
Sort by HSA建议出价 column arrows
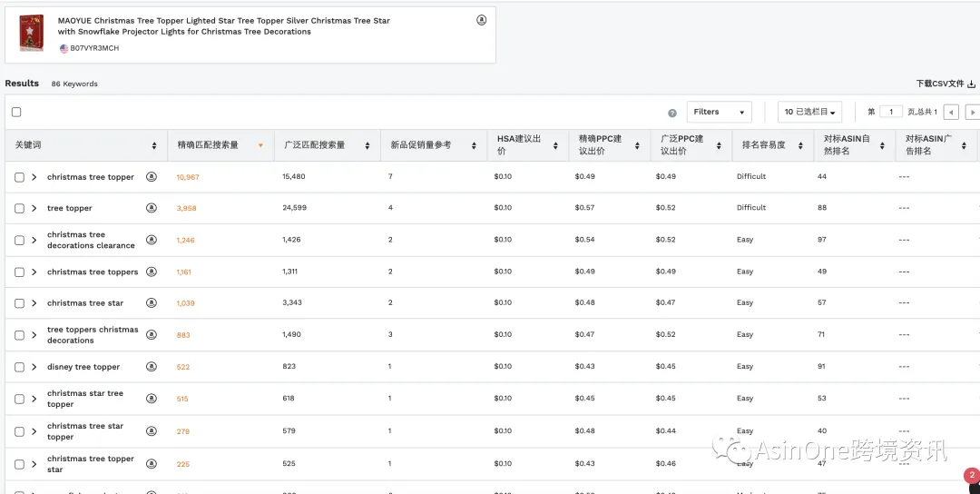pyautogui.click(x=555, y=145)
